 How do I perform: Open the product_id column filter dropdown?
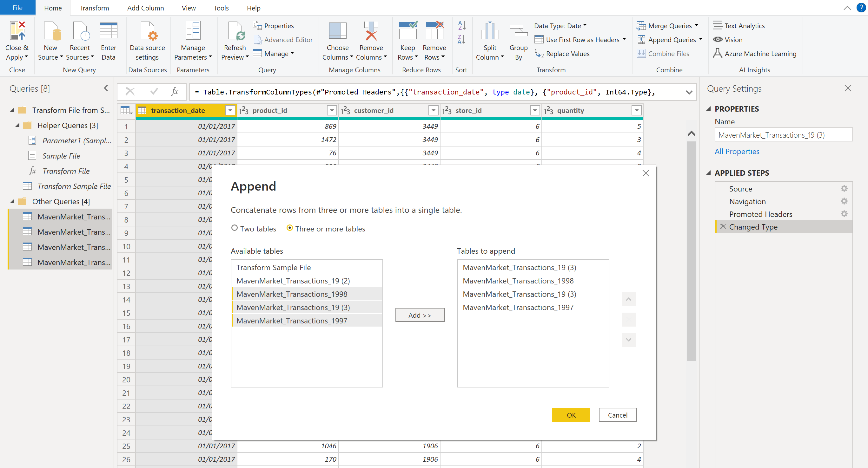click(332, 110)
